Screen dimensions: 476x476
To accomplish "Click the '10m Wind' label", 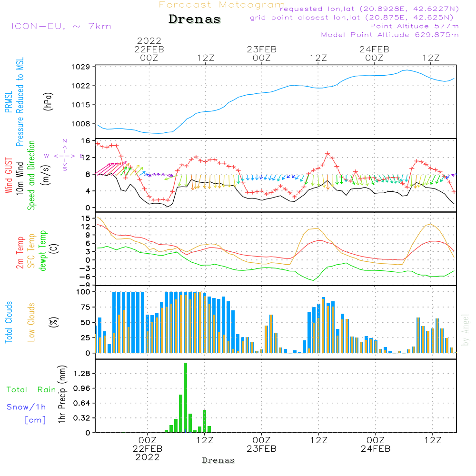I will click(x=20, y=178).
